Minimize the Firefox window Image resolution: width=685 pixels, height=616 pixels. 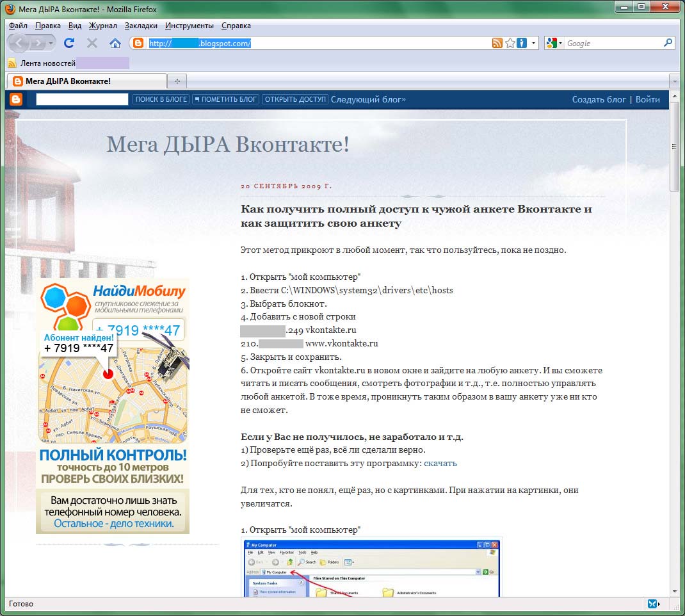(624, 6)
